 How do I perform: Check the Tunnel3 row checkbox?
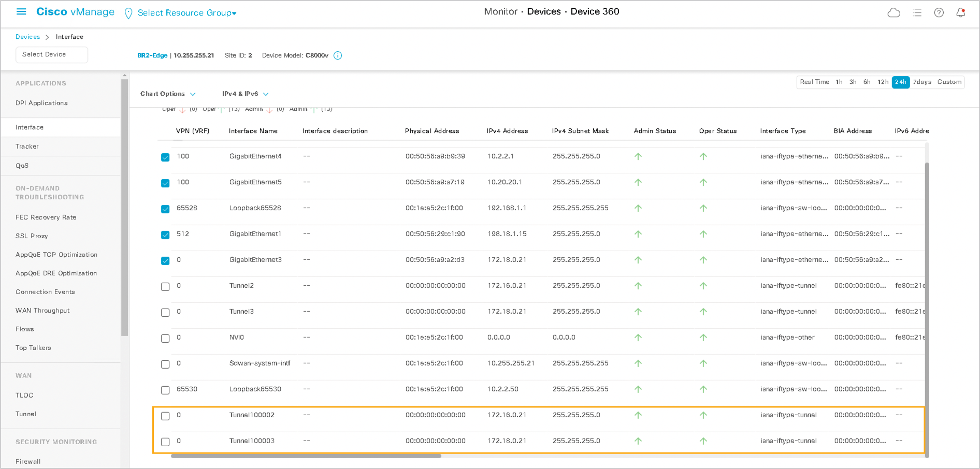165,313
